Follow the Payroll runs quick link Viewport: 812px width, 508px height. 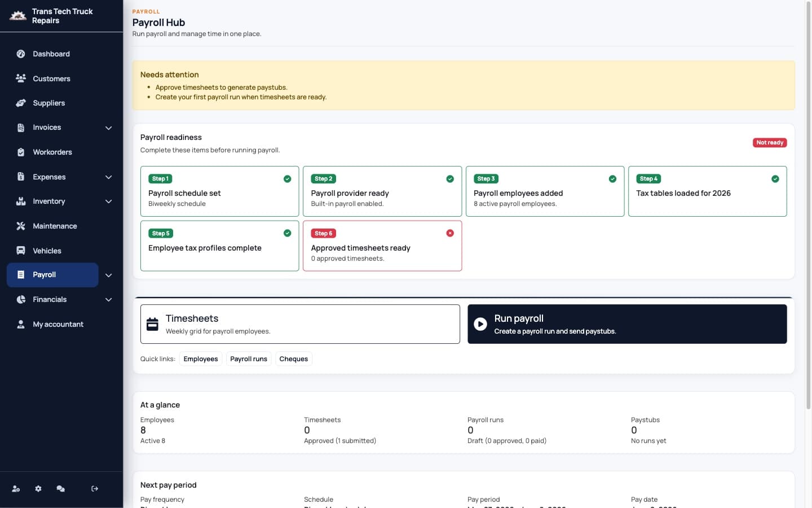tap(249, 359)
